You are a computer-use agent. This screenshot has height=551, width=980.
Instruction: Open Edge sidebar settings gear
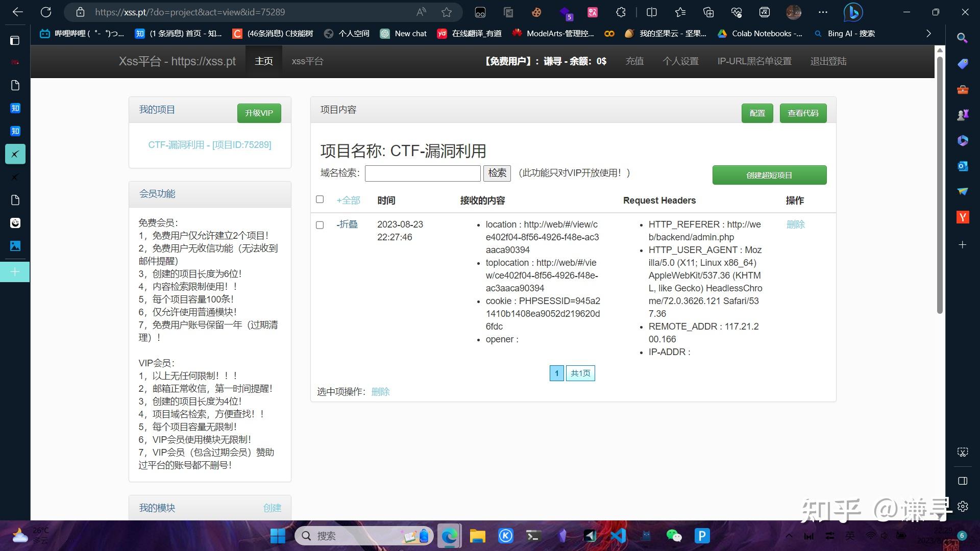point(963,507)
